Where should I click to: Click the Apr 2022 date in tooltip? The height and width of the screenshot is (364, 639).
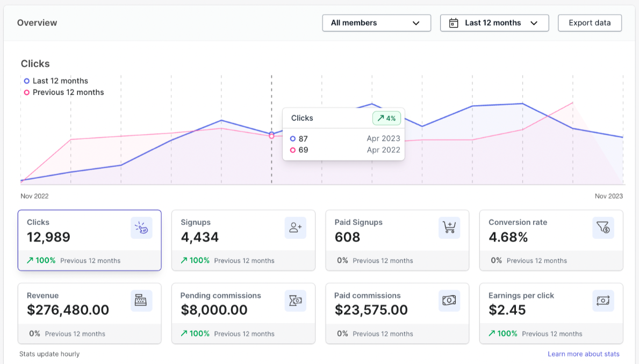tap(384, 150)
